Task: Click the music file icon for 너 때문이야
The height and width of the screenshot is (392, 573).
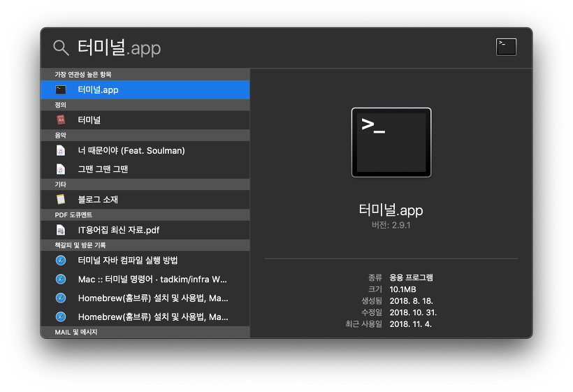Action: [x=61, y=150]
